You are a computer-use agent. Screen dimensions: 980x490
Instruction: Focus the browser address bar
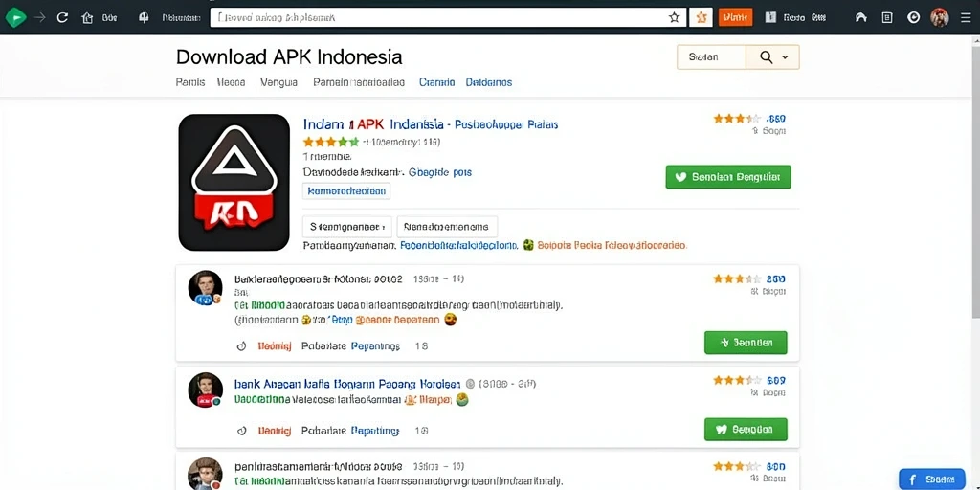click(448, 17)
